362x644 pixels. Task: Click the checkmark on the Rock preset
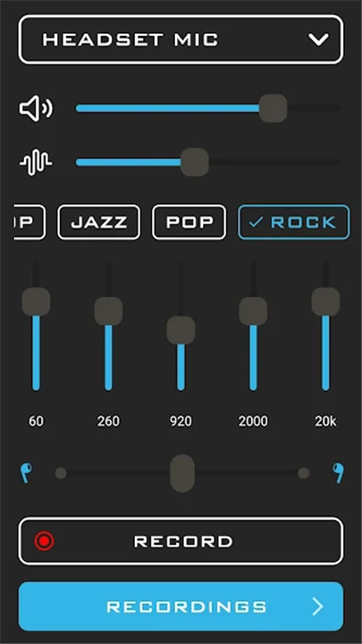coord(257,222)
